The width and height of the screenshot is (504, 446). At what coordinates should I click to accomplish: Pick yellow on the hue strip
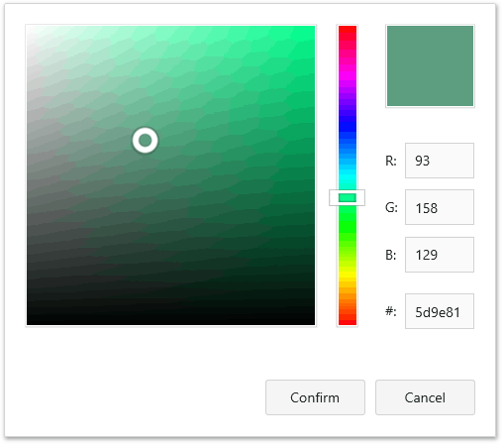tap(348, 275)
